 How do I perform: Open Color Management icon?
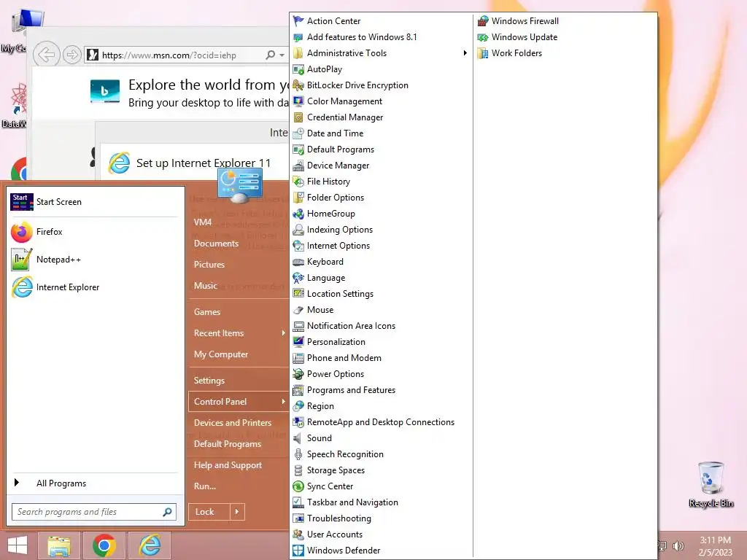pyautogui.click(x=298, y=101)
